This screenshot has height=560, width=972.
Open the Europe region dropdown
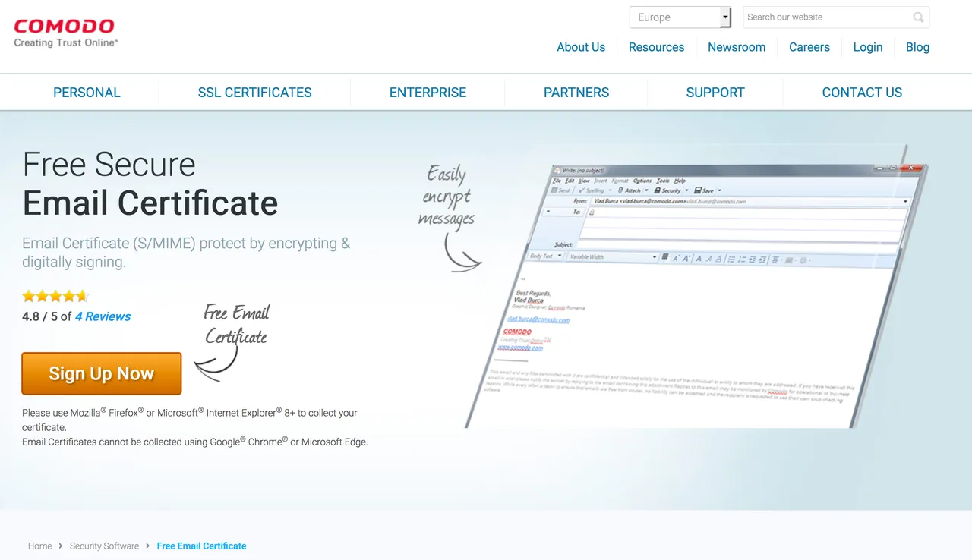pyautogui.click(x=680, y=17)
